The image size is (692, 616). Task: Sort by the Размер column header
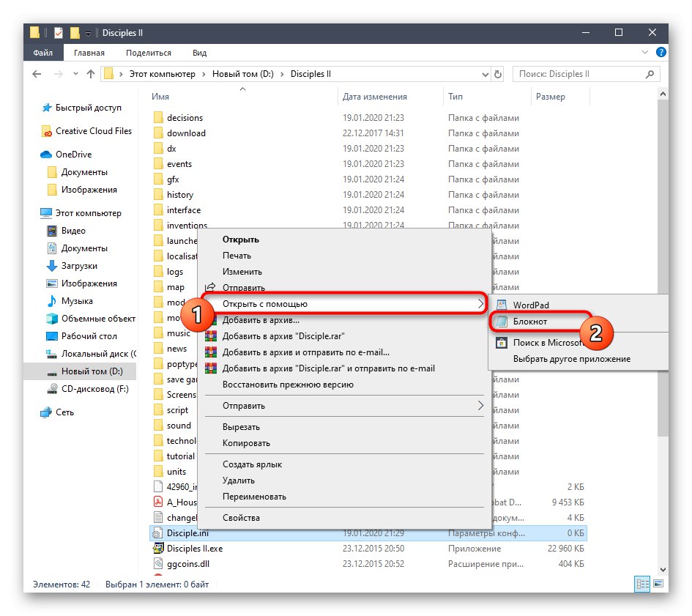(x=551, y=97)
